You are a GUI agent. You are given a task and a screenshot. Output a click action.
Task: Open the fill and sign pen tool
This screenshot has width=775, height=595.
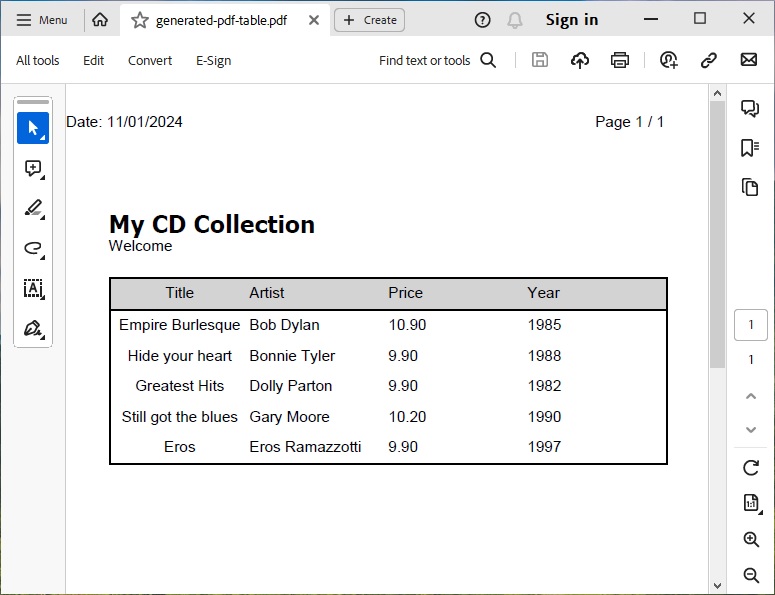[x=33, y=328]
